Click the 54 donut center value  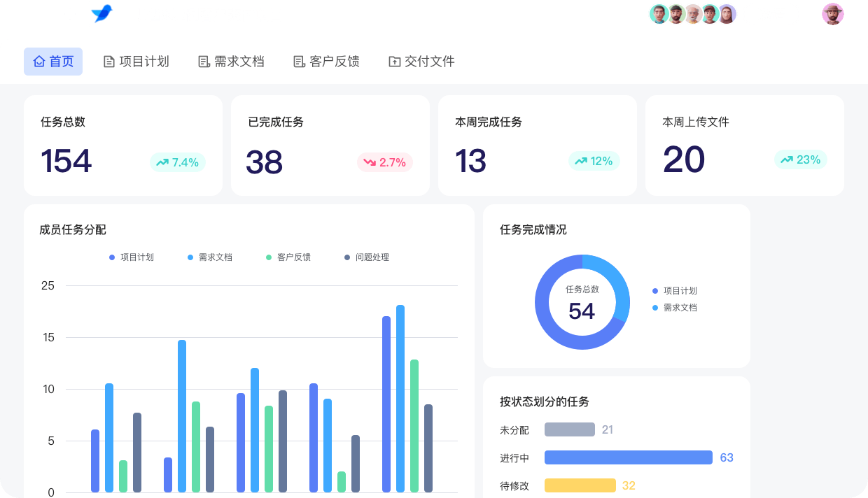(x=582, y=311)
